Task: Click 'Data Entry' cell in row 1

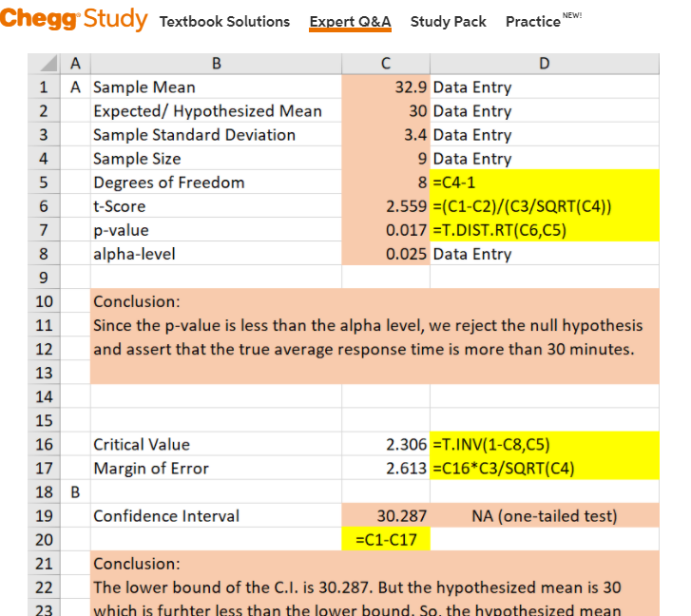Action: [x=545, y=87]
